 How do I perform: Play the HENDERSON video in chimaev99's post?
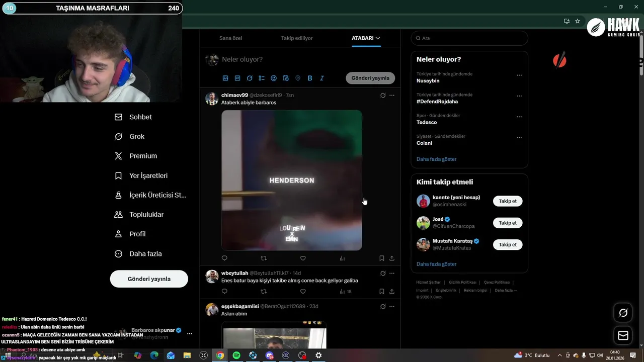(x=292, y=180)
